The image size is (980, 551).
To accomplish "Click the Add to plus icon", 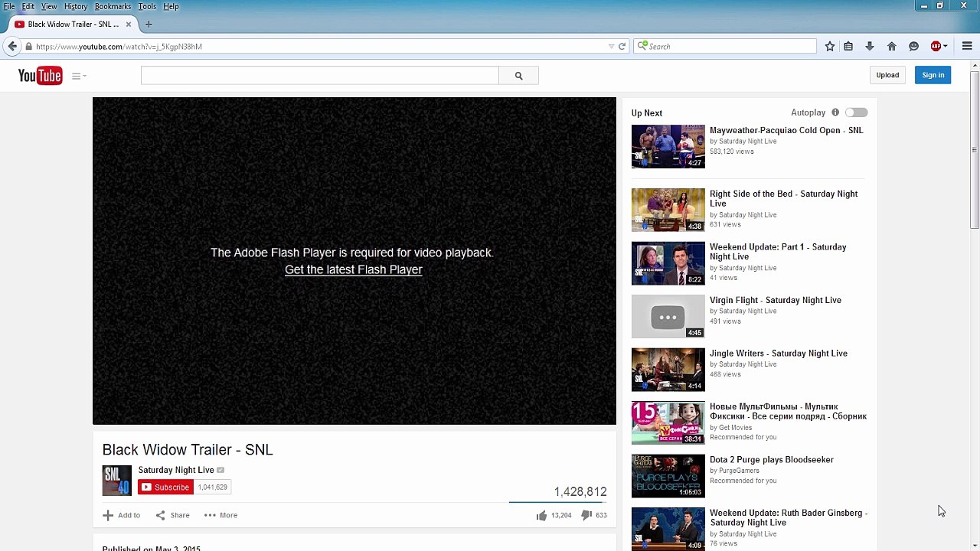I will pyautogui.click(x=108, y=515).
